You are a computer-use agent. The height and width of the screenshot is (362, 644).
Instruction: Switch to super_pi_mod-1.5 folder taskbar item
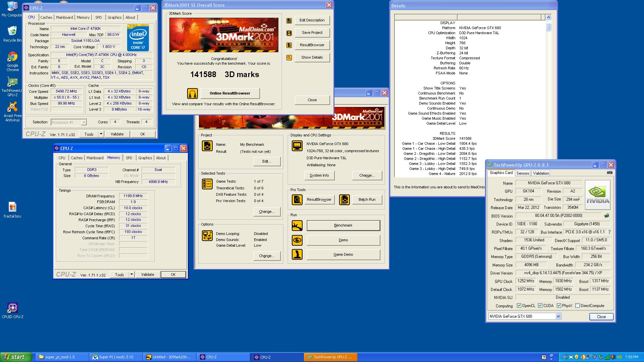click(x=62, y=357)
